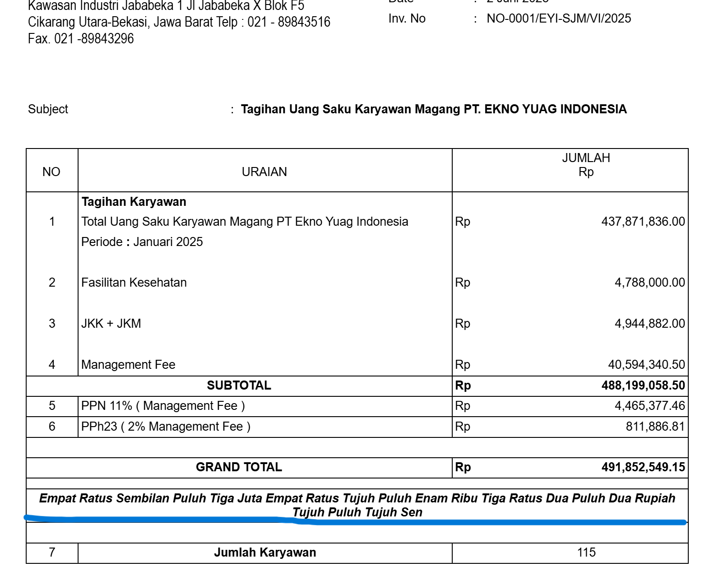The height and width of the screenshot is (576, 728).
Task: Click the 'Rp' in the Management Fee row four
Action: point(463,365)
